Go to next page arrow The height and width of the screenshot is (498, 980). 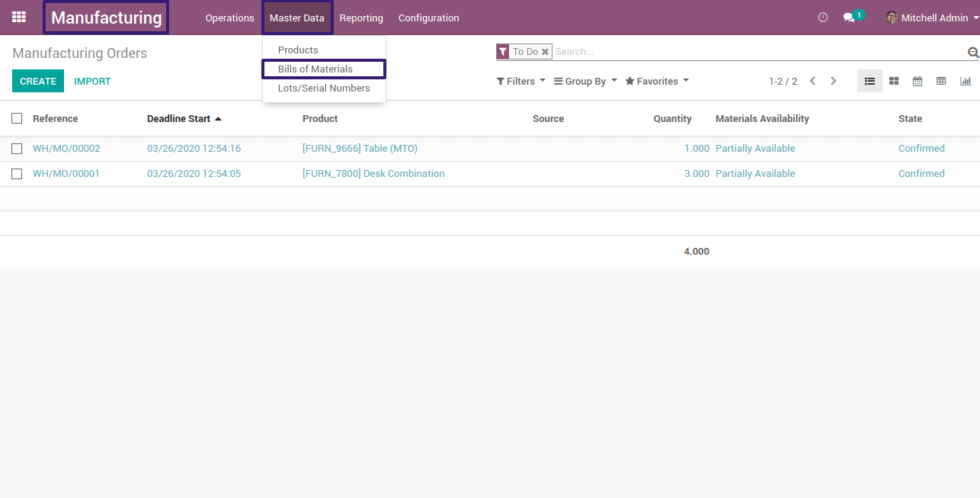click(x=834, y=81)
